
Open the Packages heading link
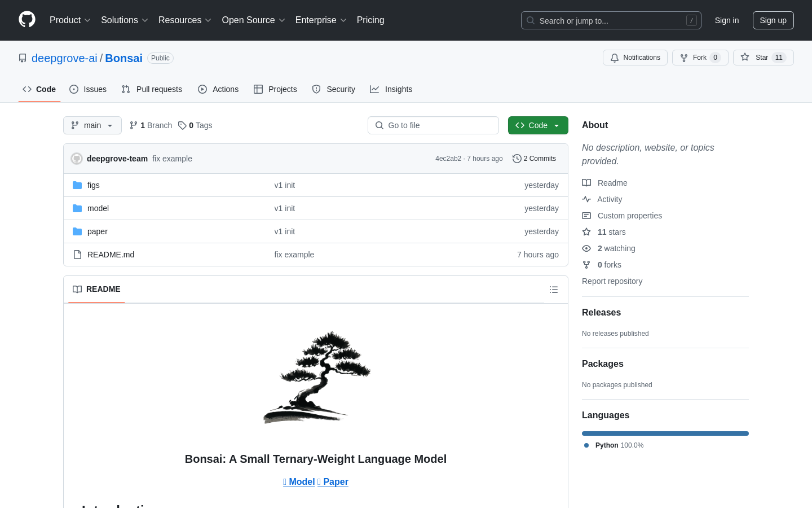pos(602,364)
